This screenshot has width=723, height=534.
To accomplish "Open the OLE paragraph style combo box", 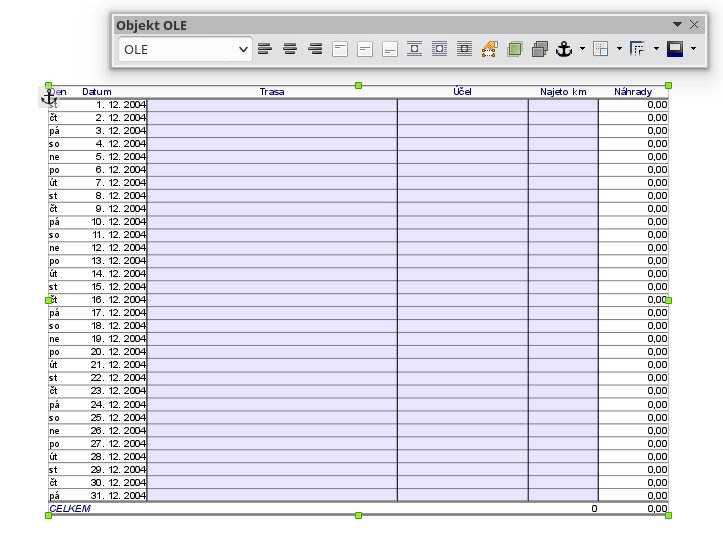I will [185, 49].
